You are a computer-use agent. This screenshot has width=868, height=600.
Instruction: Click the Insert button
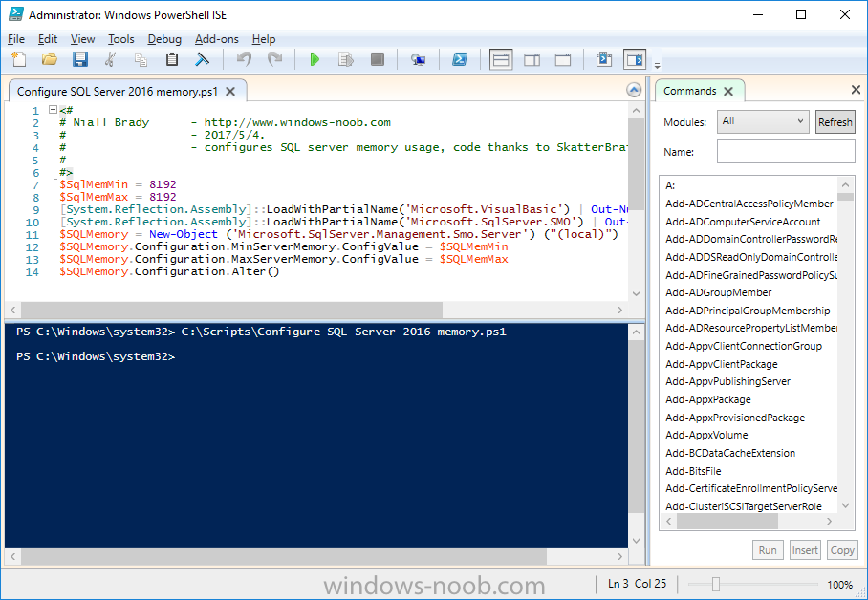pos(804,550)
